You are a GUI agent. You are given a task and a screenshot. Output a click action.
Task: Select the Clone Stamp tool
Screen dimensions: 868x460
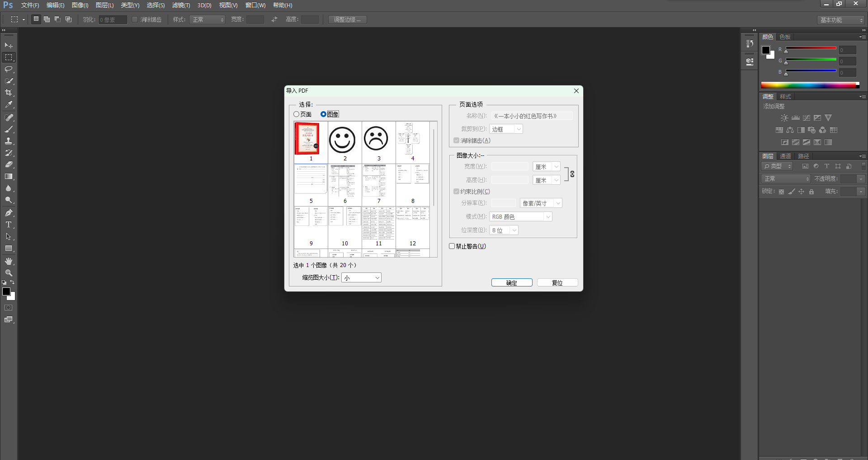pos(9,141)
